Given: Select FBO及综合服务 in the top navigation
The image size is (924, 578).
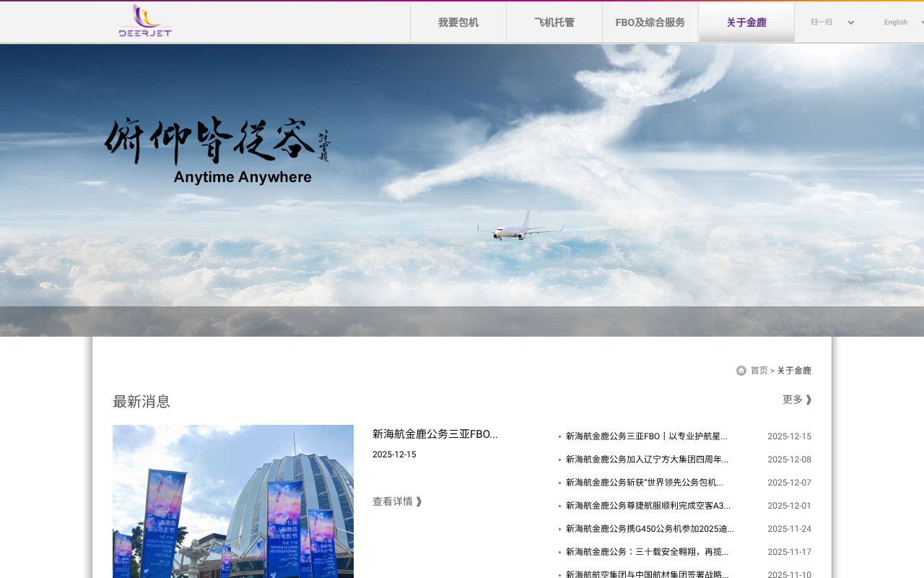Looking at the screenshot, I should pyautogui.click(x=650, y=22).
